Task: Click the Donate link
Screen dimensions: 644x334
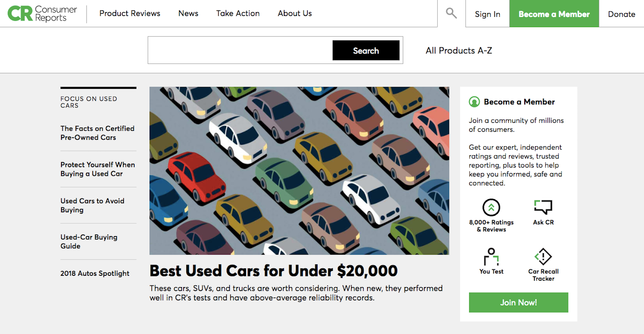Action: point(621,14)
